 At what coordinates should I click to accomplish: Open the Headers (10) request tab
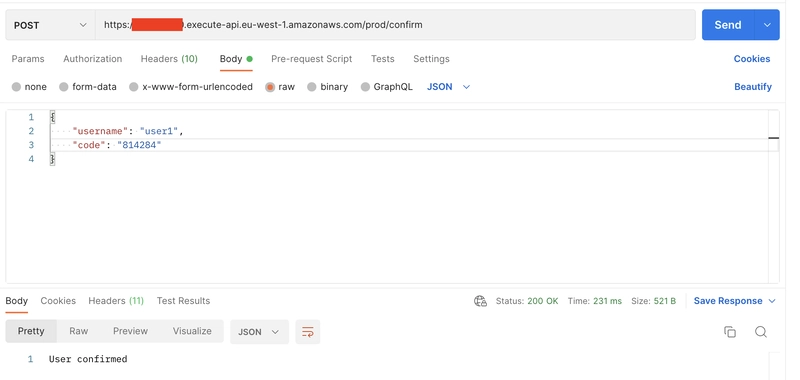pyautogui.click(x=169, y=59)
